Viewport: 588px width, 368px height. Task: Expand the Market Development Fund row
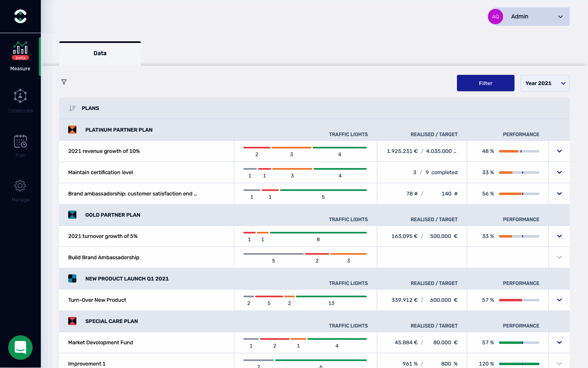(x=559, y=343)
